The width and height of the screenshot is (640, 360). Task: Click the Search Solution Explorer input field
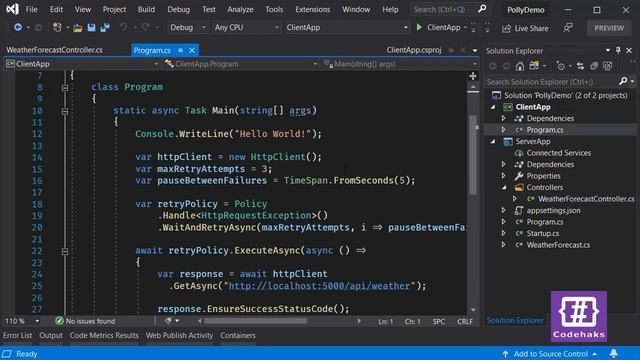click(552, 82)
